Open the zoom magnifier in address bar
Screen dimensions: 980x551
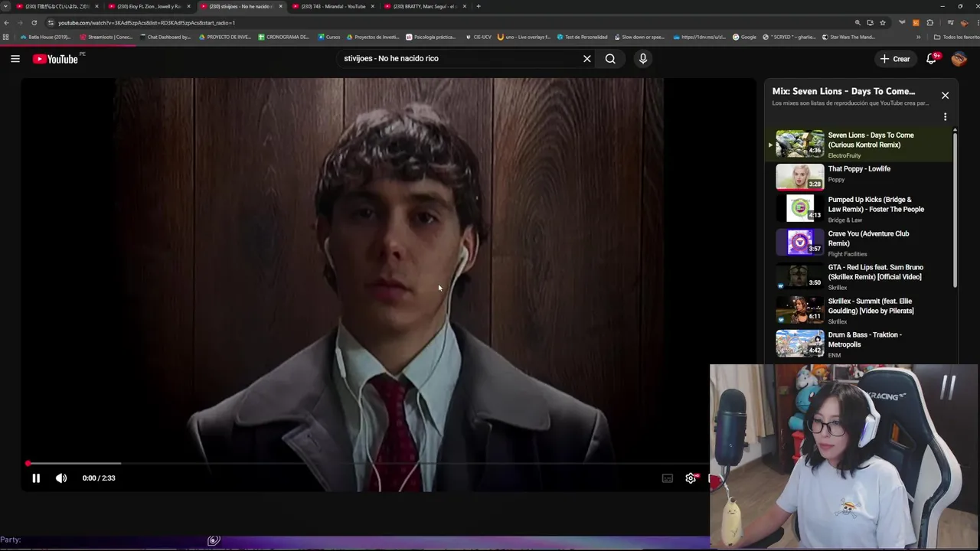tap(857, 23)
